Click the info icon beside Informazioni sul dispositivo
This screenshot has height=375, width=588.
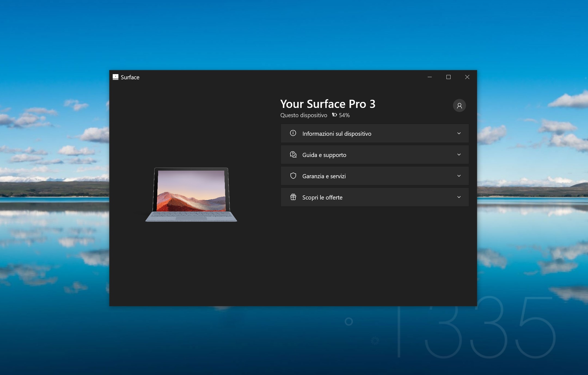(x=293, y=133)
